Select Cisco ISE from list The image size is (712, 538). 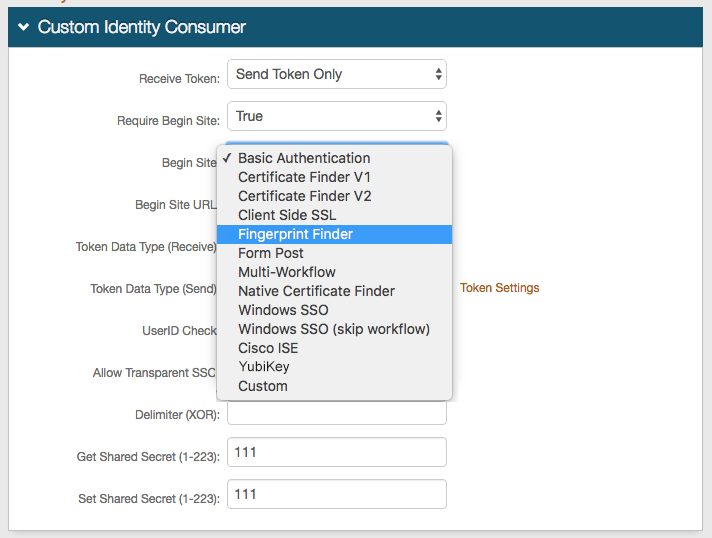click(268, 348)
